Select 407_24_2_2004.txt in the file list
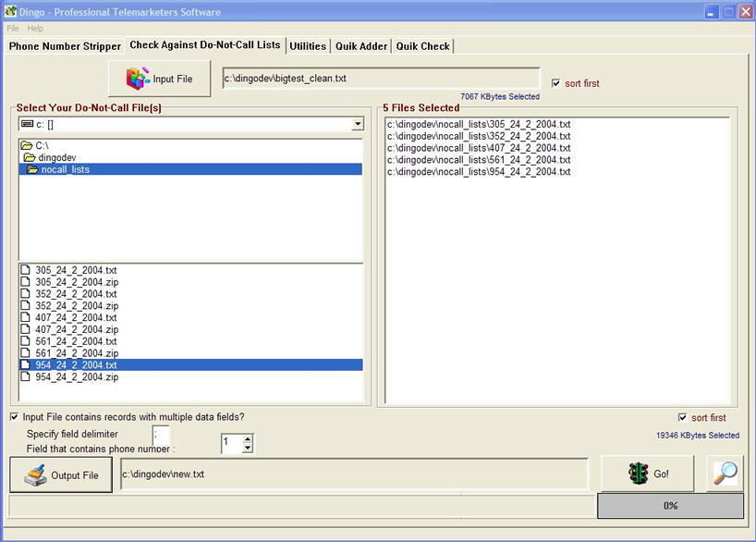 click(76, 317)
